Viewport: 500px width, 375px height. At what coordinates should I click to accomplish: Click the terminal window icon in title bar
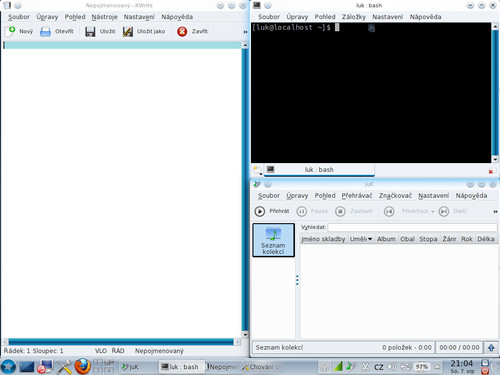[257, 5]
